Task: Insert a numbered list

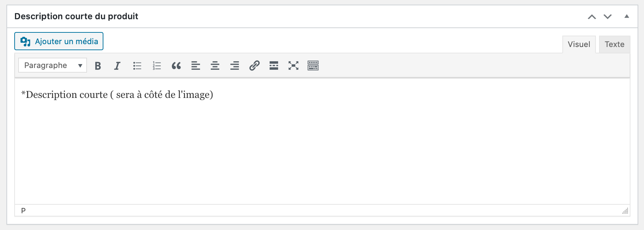Action: click(157, 66)
